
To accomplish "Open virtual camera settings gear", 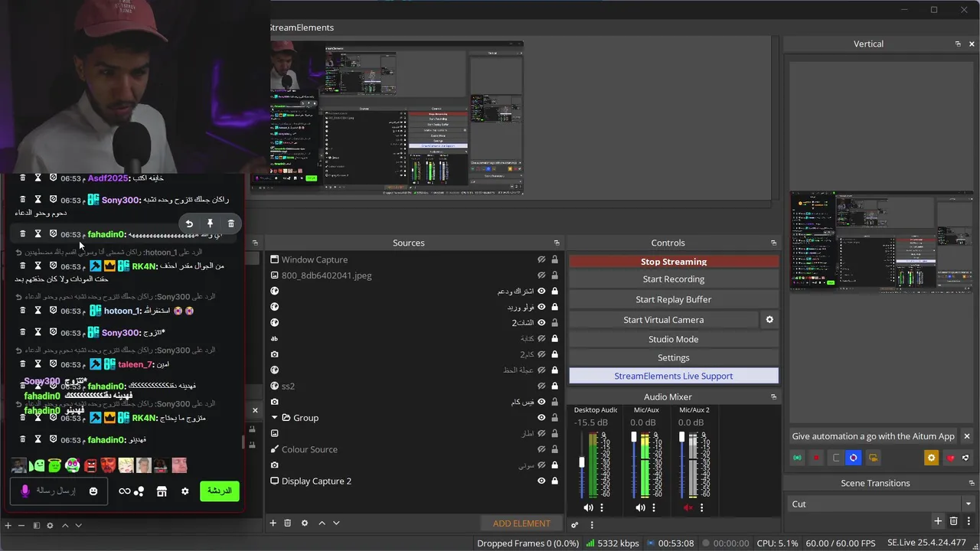I will click(769, 320).
